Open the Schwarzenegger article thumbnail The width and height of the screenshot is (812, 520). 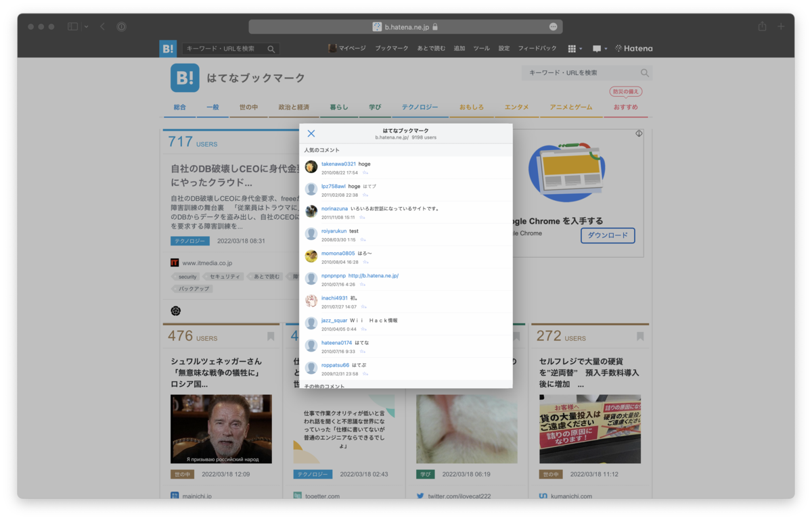(x=221, y=429)
